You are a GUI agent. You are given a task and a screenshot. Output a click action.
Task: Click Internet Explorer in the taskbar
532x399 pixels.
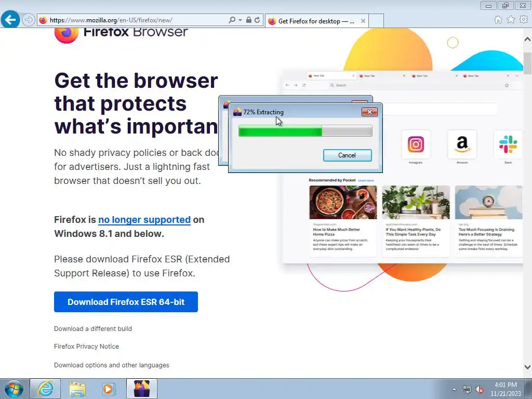pos(45,389)
